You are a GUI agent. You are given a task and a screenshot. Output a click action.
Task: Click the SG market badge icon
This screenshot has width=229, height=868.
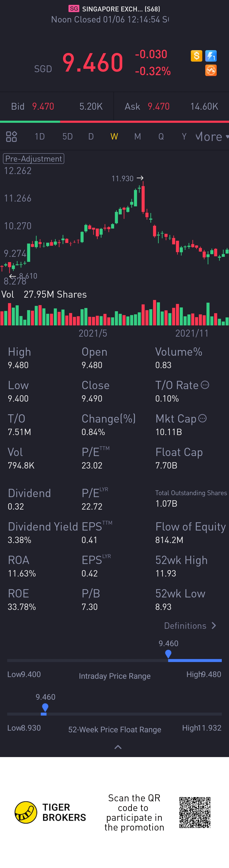pyautogui.click(x=74, y=9)
